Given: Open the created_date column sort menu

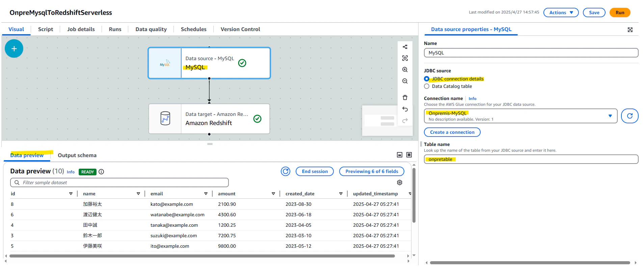Looking at the screenshot, I should click(x=341, y=194).
